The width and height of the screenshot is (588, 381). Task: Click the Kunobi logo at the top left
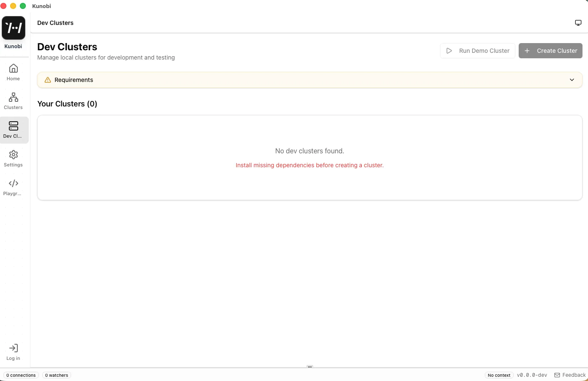pos(13,27)
